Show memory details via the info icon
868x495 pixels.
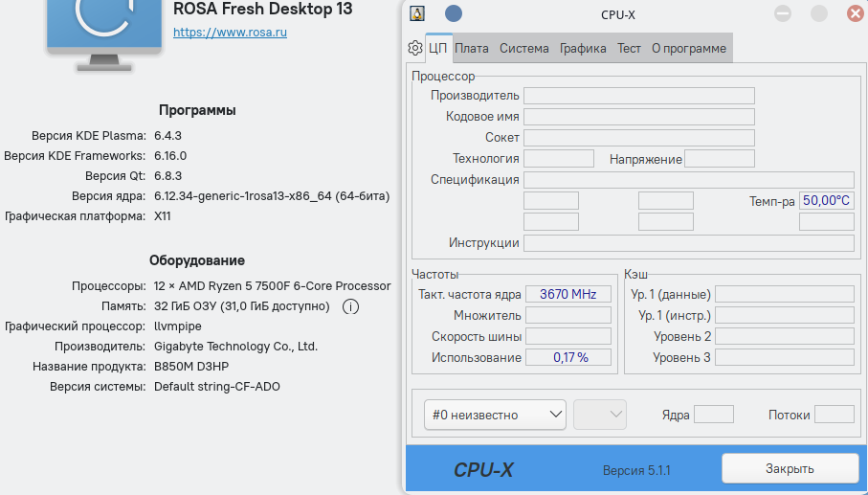[x=350, y=306]
